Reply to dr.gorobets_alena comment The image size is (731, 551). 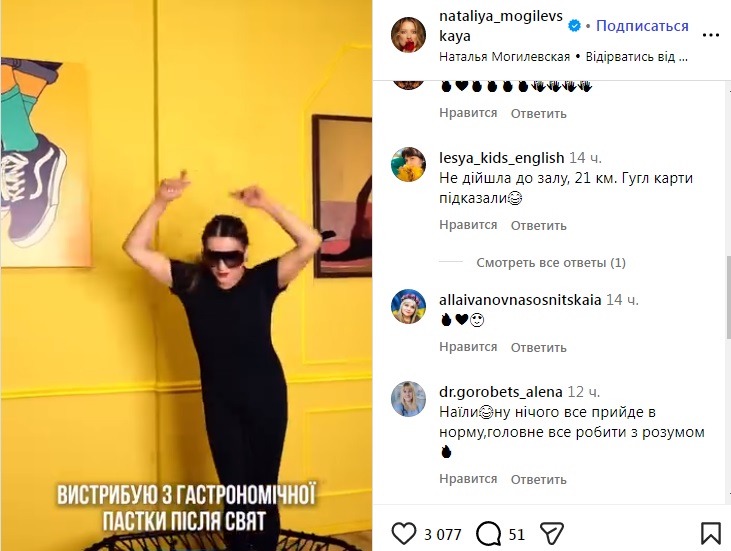[538, 479]
